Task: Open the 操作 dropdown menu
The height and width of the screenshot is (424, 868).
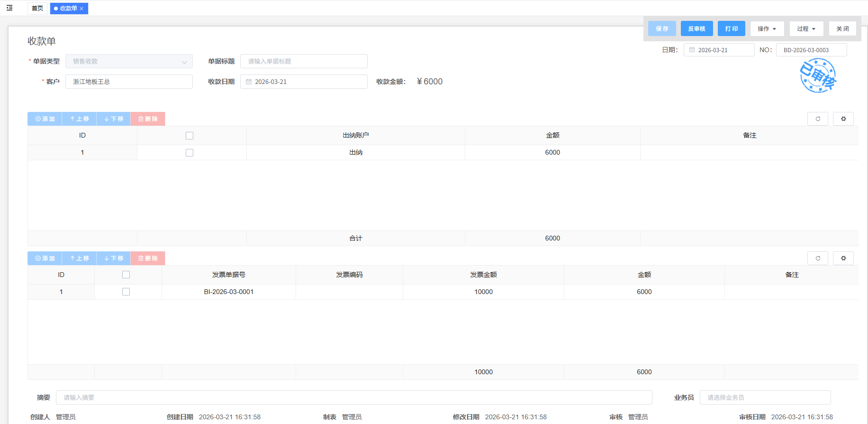Action: pos(767,29)
